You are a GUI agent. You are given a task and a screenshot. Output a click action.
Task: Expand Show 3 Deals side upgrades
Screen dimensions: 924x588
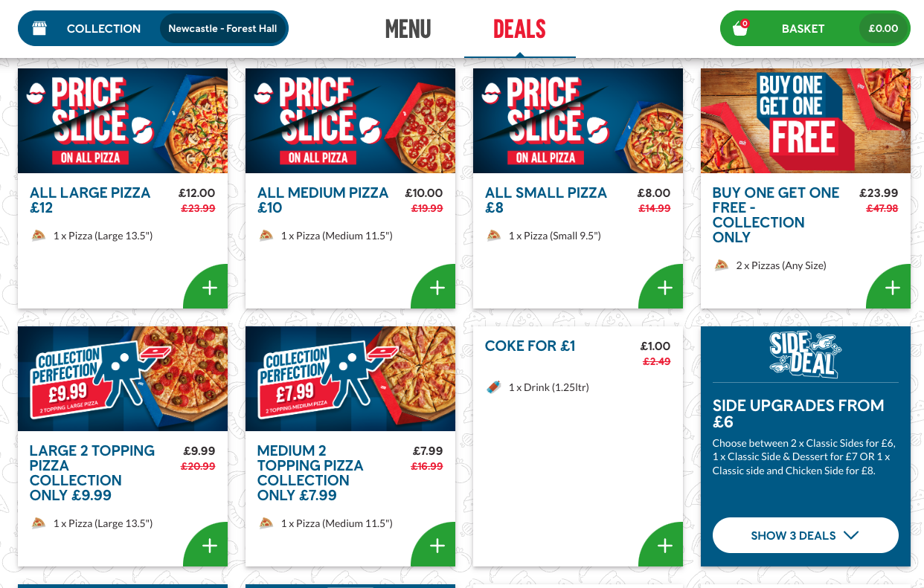pyautogui.click(x=793, y=535)
